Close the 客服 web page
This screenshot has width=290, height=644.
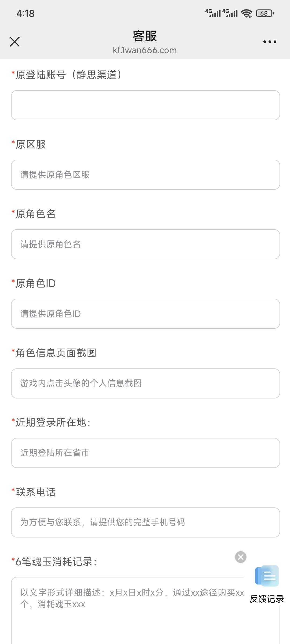tap(15, 42)
